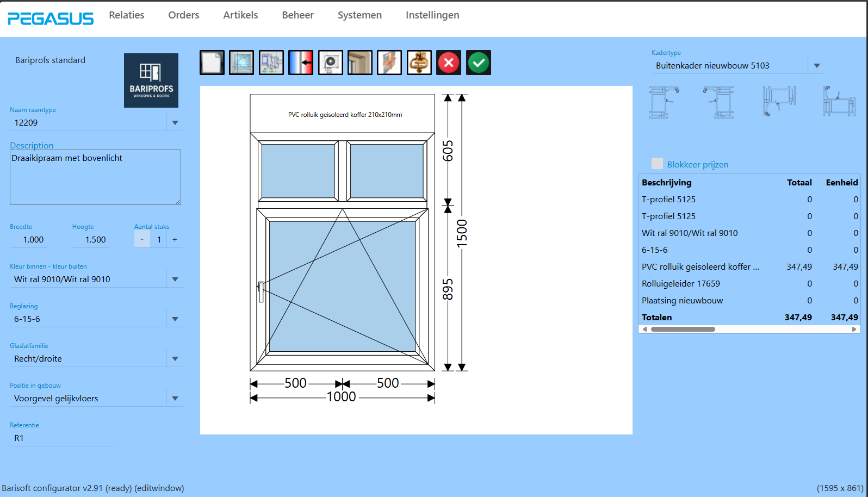Viewport: 868px width, 497px height.
Task: Expand the Naam raamtype dropdown
Action: [175, 123]
